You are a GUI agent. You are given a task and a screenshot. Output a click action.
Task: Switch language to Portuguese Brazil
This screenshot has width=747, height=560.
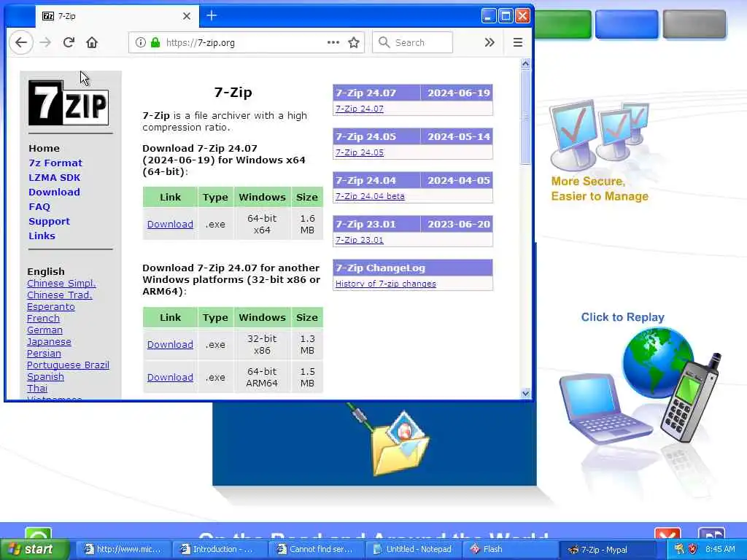pyautogui.click(x=68, y=365)
